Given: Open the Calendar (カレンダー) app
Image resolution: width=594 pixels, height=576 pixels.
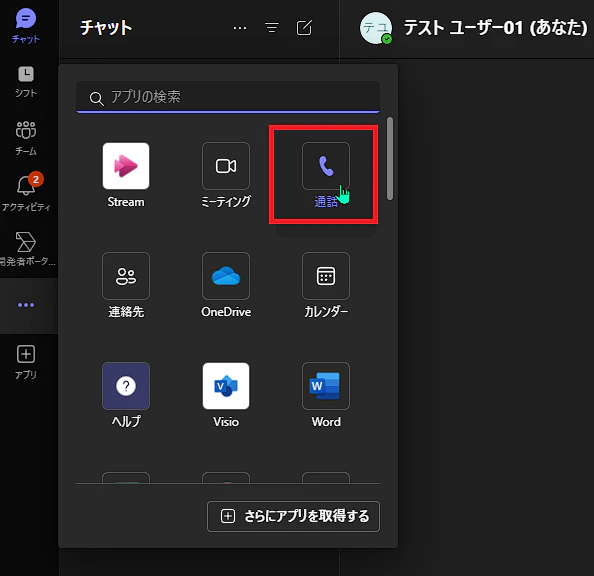Looking at the screenshot, I should point(326,285).
